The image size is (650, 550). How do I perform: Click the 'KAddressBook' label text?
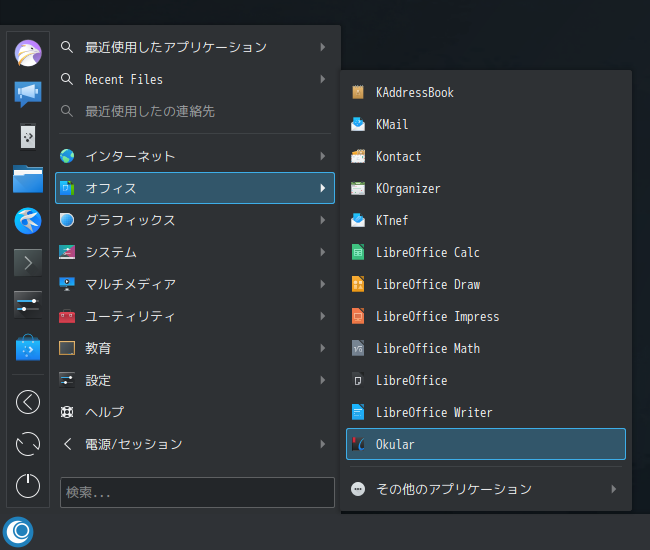[x=415, y=92]
